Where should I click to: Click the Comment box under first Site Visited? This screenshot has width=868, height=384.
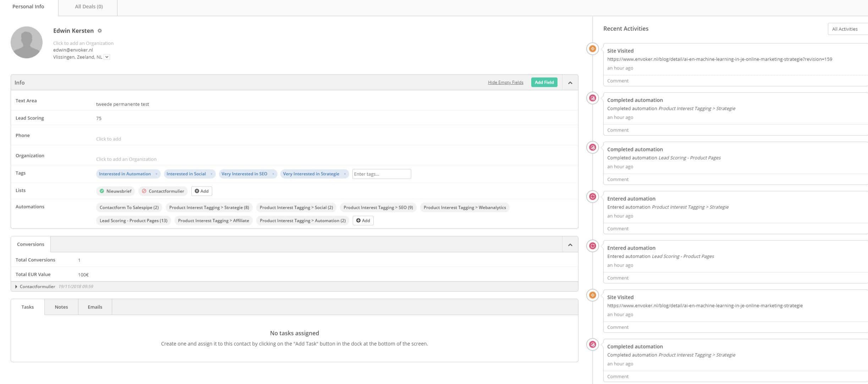pyautogui.click(x=736, y=81)
